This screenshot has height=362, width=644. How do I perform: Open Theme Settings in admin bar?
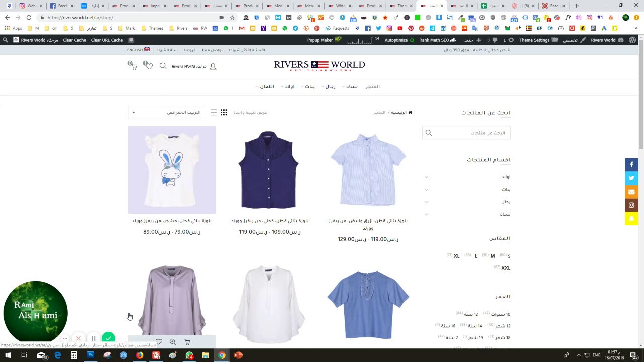pyautogui.click(x=539, y=40)
